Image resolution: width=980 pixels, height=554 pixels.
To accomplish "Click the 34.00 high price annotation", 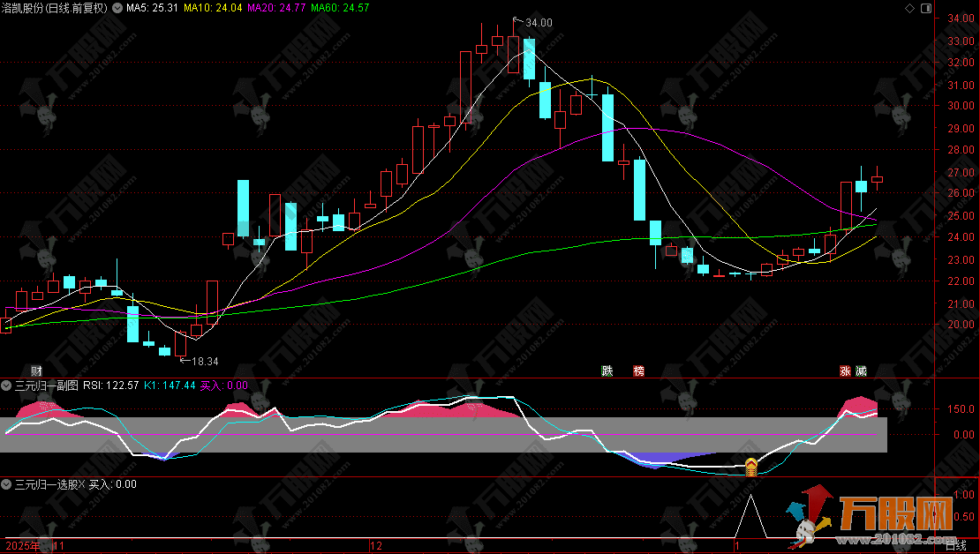I will (538, 22).
